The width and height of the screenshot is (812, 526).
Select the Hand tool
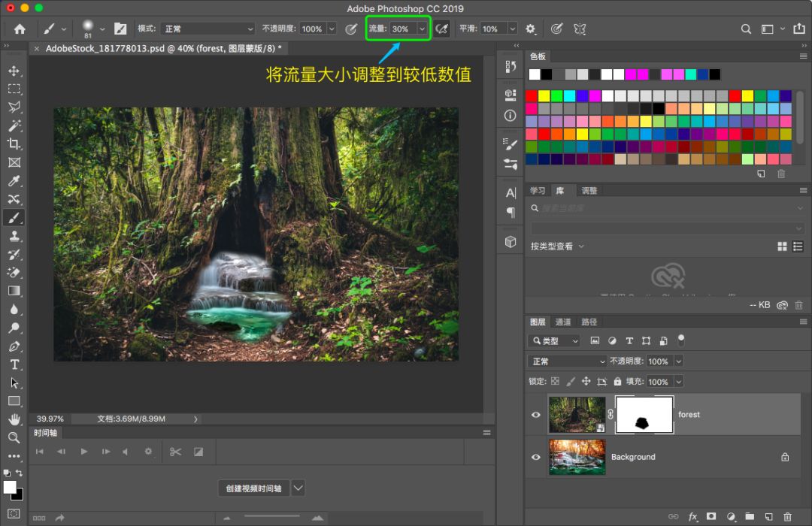point(14,419)
